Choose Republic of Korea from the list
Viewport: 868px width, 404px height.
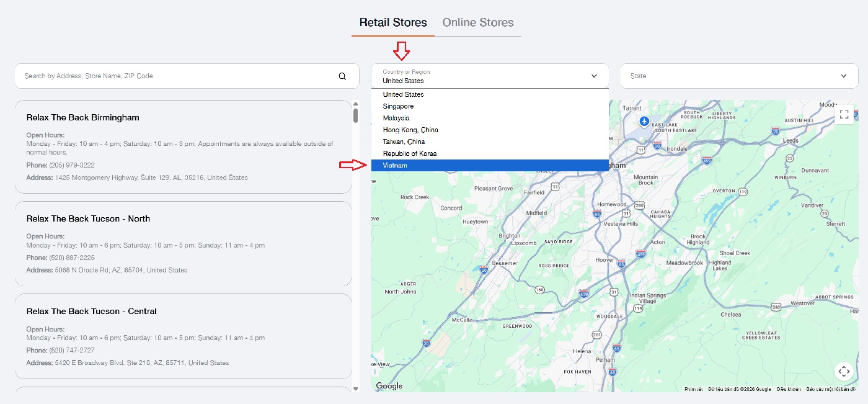point(490,153)
